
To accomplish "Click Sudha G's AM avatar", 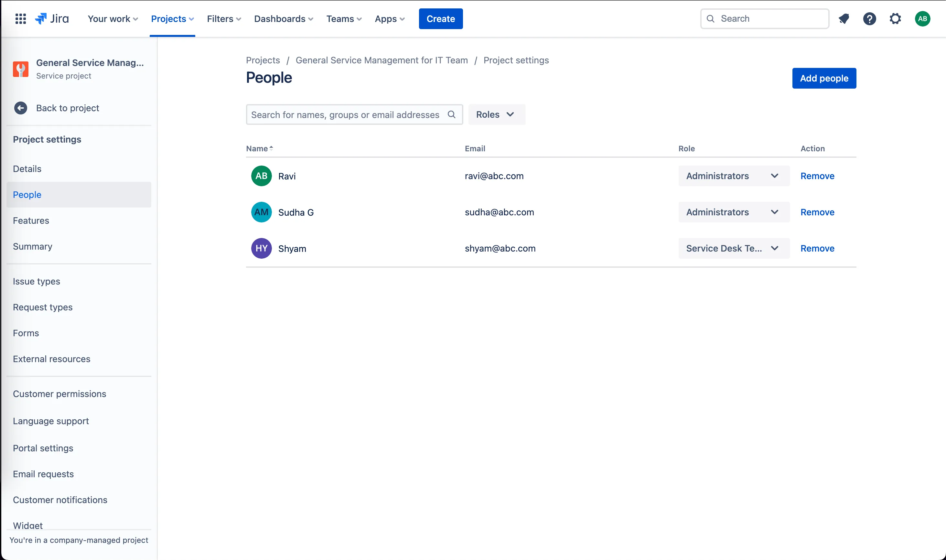I will pyautogui.click(x=261, y=212).
